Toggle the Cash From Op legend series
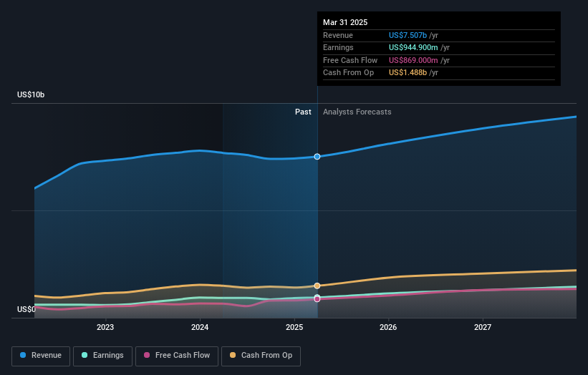Viewport: 588px width, 375px height. pyautogui.click(x=261, y=356)
